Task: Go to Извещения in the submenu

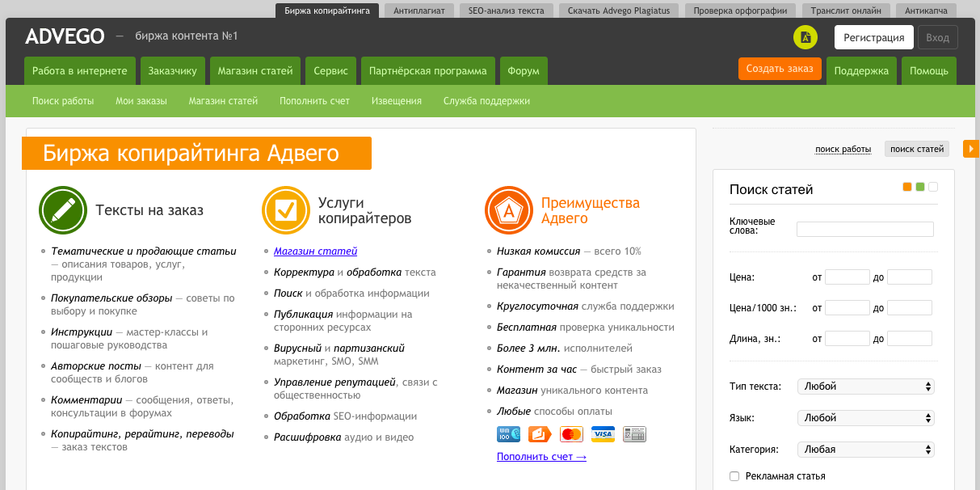Action: [x=397, y=101]
